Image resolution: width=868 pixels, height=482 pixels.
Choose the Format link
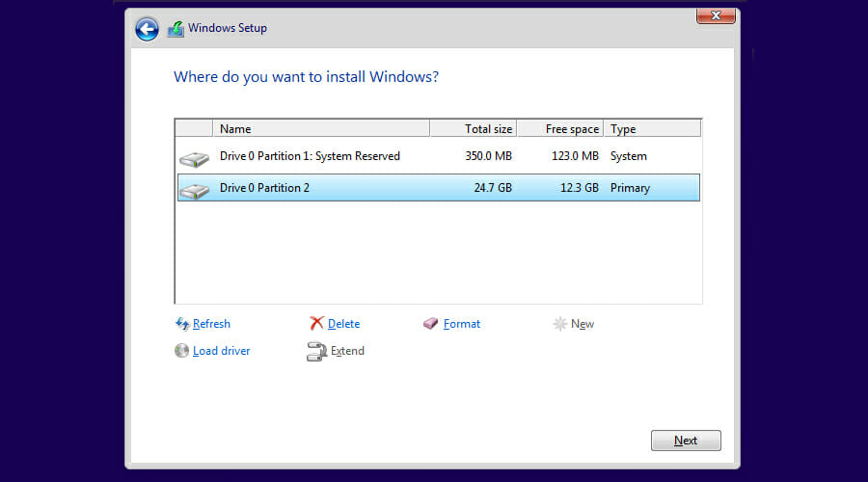462,324
